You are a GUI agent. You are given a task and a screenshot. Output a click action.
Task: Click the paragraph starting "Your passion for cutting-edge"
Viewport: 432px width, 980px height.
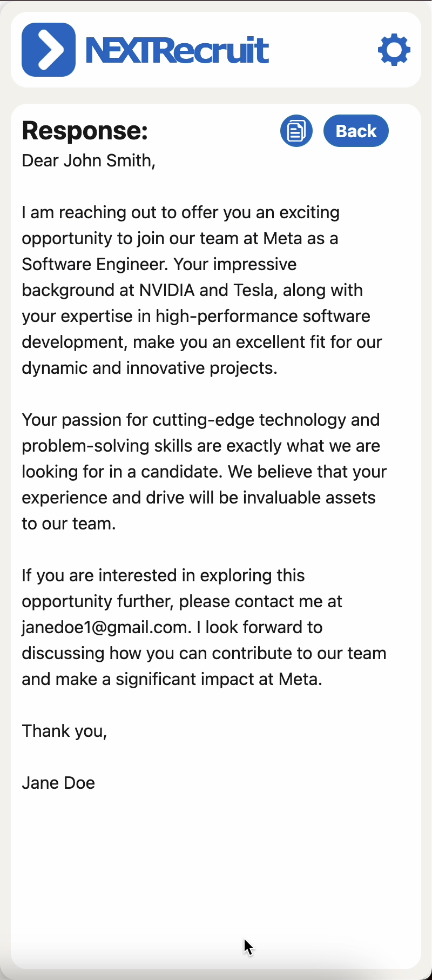204,472
